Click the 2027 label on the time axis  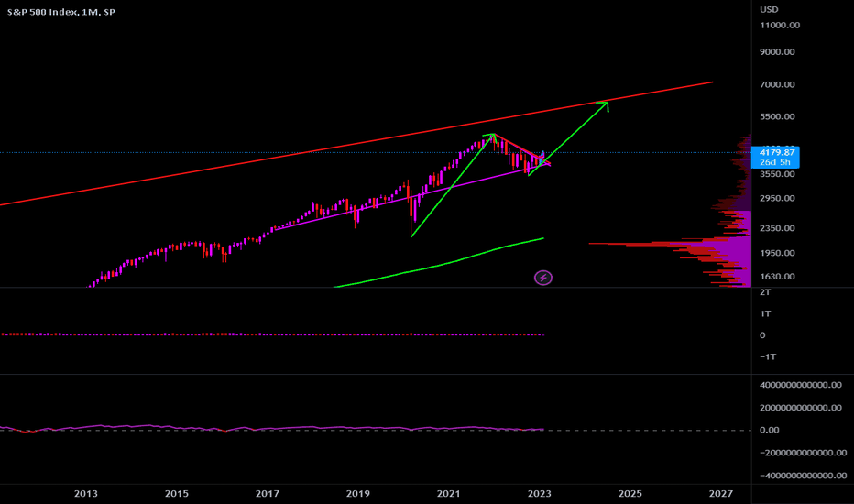(x=720, y=494)
